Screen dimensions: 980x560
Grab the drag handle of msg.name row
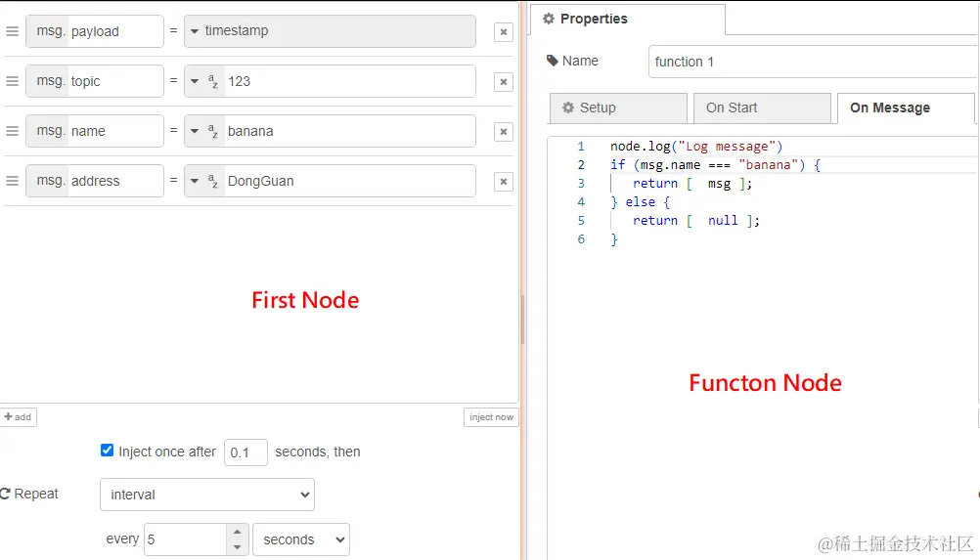12,131
